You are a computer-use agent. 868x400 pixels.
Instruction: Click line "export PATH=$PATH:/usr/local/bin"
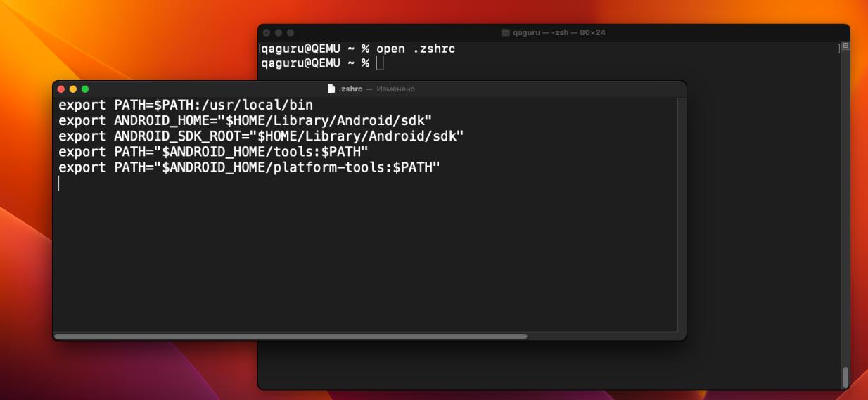click(186, 105)
